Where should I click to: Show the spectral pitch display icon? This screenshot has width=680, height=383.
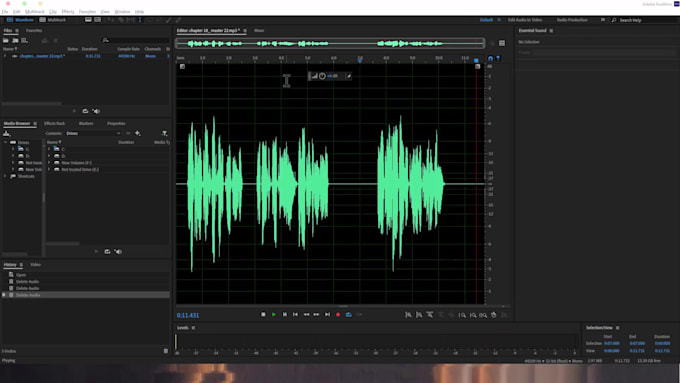pyautogui.click(x=98, y=20)
